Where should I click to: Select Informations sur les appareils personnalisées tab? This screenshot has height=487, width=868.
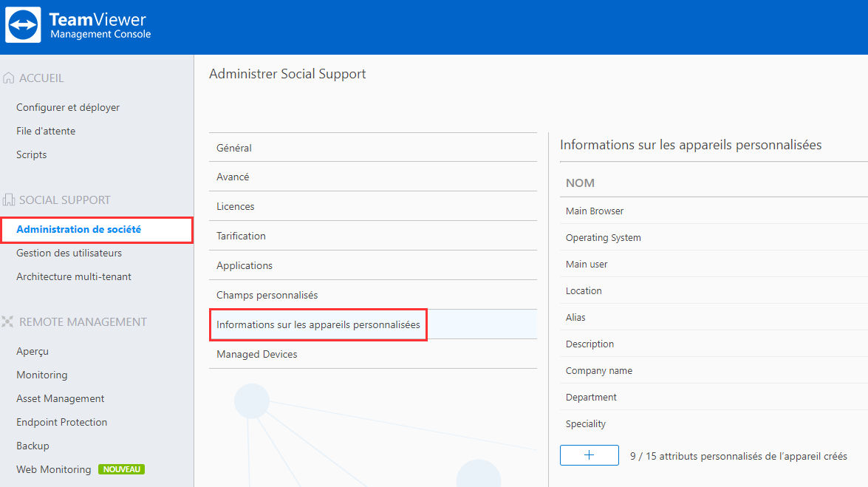(372, 324)
